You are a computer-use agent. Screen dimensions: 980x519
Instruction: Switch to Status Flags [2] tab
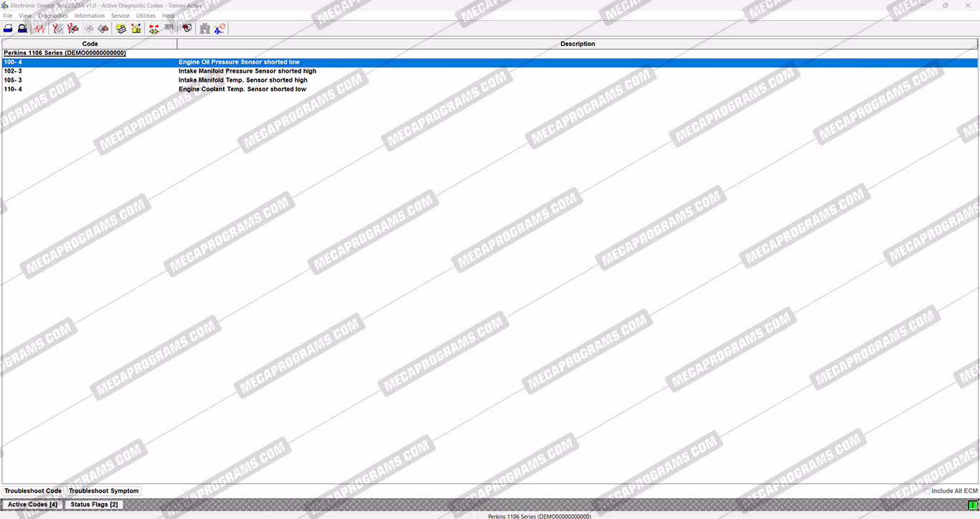coord(94,505)
